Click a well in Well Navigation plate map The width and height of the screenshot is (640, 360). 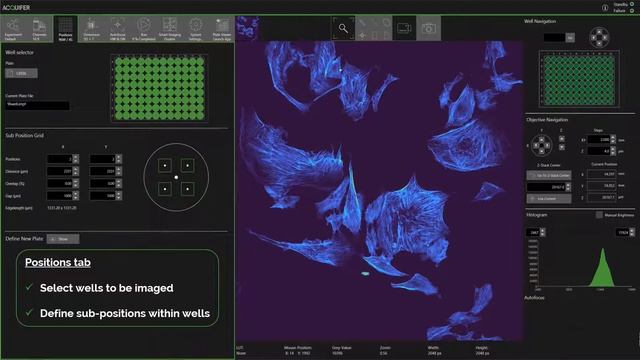(579, 80)
